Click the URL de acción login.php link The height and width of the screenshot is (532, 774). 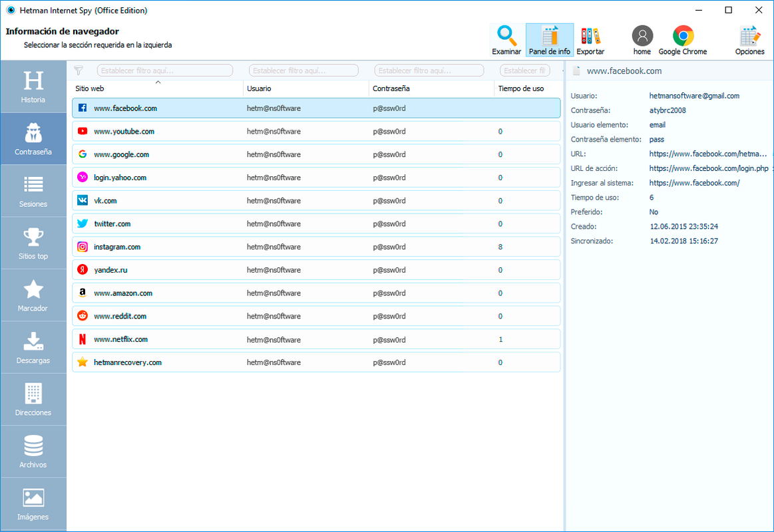point(709,169)
